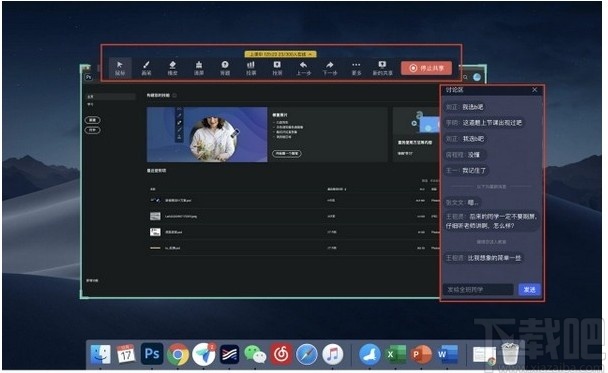This screenshot has width=608, height=373.
Task: Open the second recent file row (.jpeg)
Action: click(x=294, y=216)
